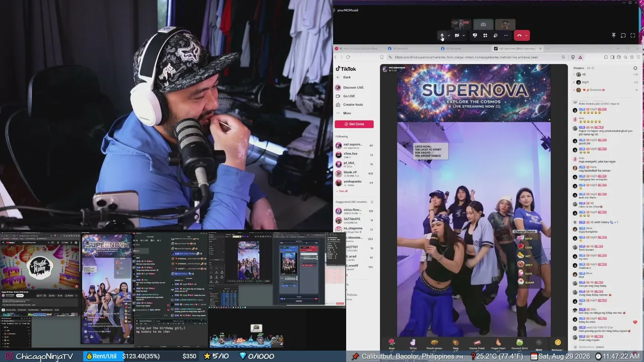Screen dimensions: 644x362
Task: Expand the arrow next to the hang-up button
Action: coord(526,36)
